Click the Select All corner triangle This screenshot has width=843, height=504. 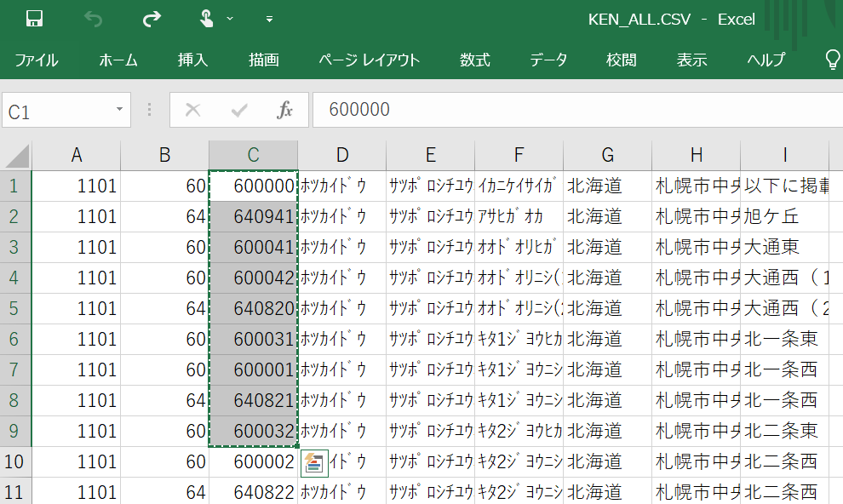point(17,156)
